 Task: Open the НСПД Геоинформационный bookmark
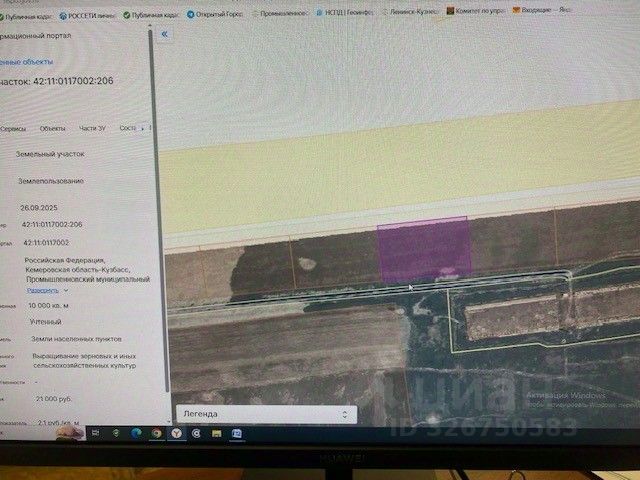(x=344, y=13)
